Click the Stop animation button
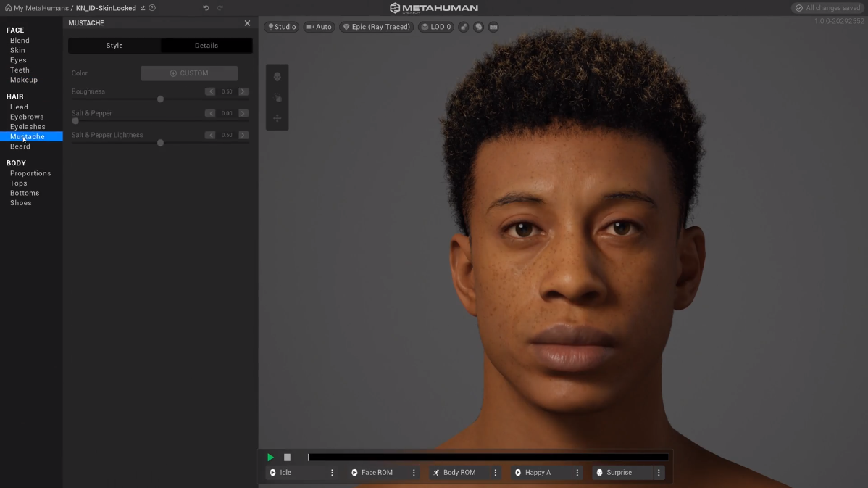 (287, 457)
